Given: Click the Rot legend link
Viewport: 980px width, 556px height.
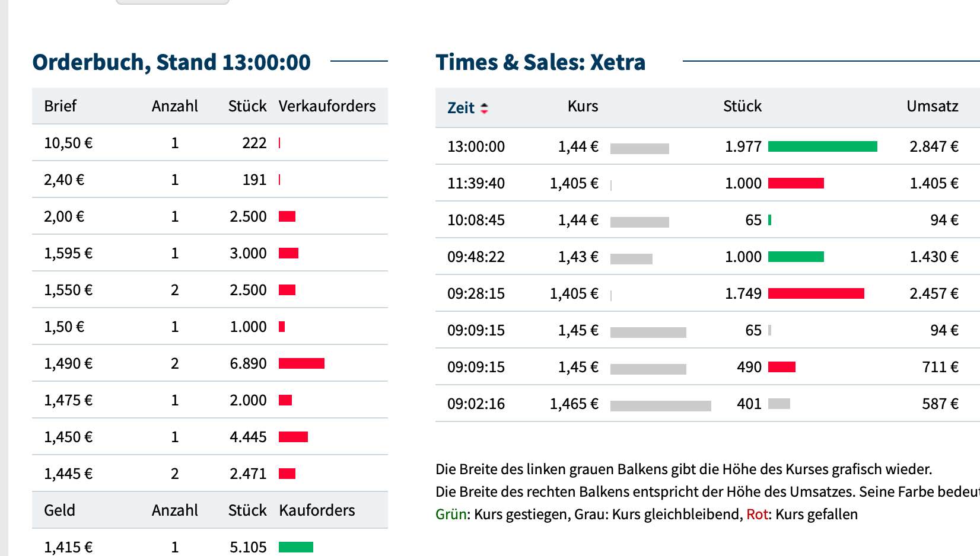Looking at the screenshot, I should tap(757, 515).
